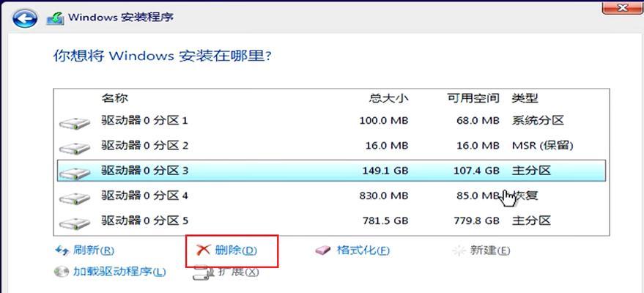Click the blue back arrow button

(x=25, y=18)
